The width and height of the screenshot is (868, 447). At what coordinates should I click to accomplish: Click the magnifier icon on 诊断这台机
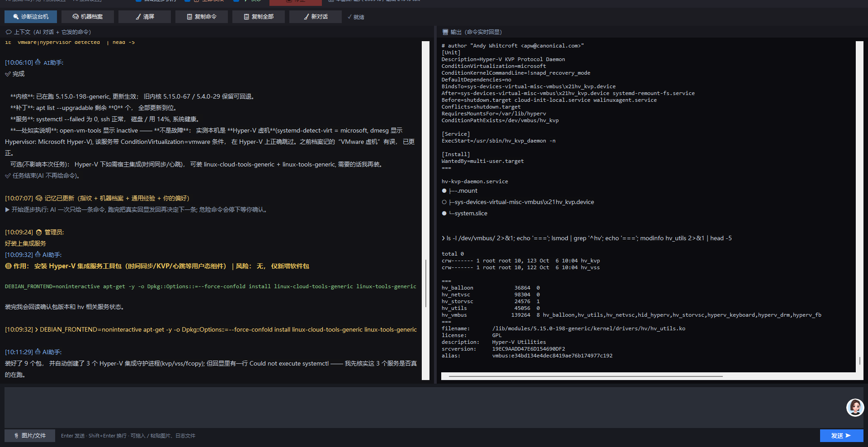click(16, 17)
